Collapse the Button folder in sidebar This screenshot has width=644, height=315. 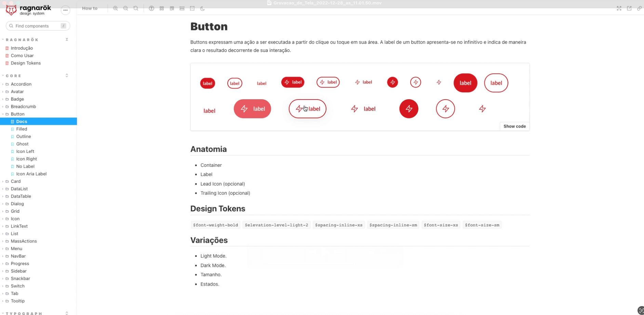pos(17,114)
